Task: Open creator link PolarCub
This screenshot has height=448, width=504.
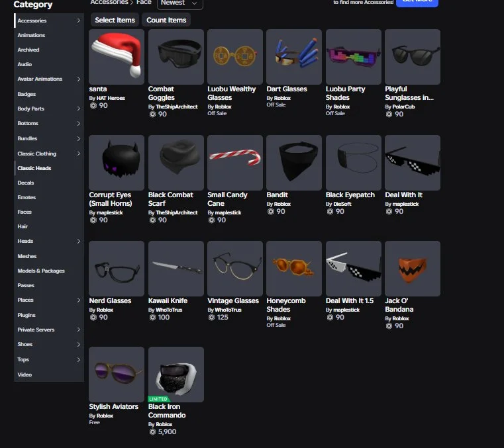Action: (x=403, y=107)
